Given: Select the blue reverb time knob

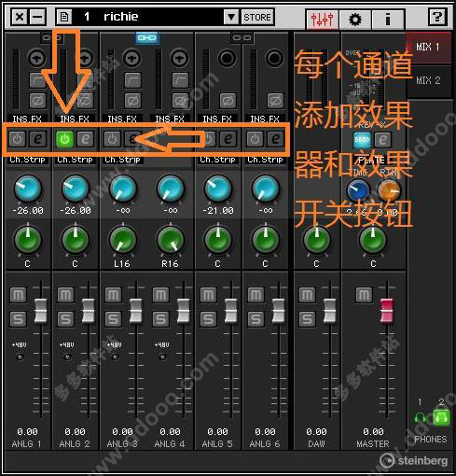Looking at the screenshot, I should tap(358, 190).
